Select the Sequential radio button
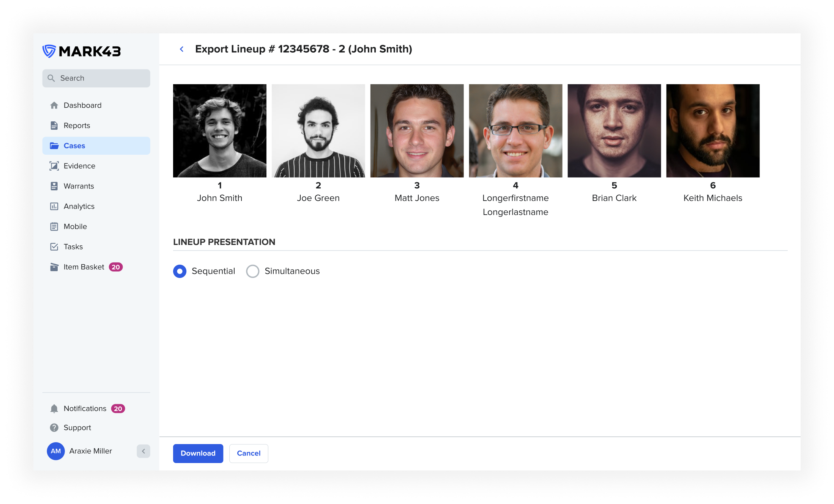This screenshot has width=834, height=504. [x=180, y=271]
